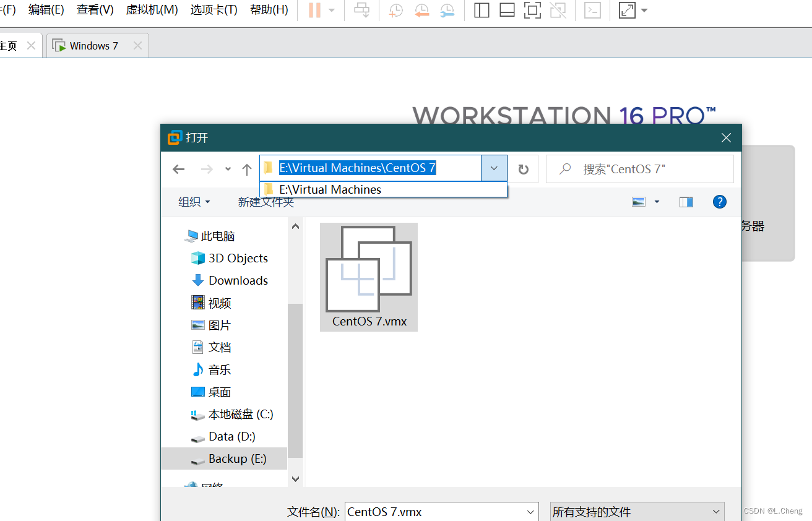This screenshot has width=812, height=521.
Task: Open the Help question mark button
Action: pyautogui.click(x=719, y=201)
